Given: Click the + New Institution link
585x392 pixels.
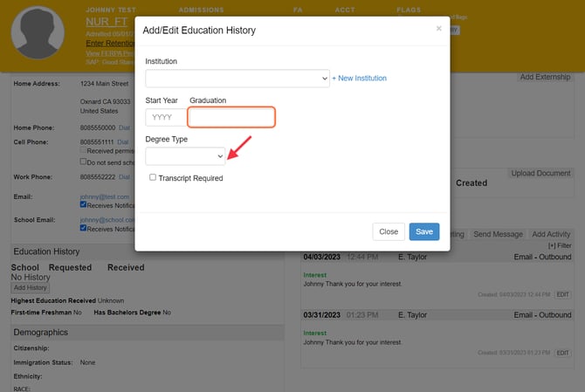Looking at the screenshot, I should click(x=359, y=79).
